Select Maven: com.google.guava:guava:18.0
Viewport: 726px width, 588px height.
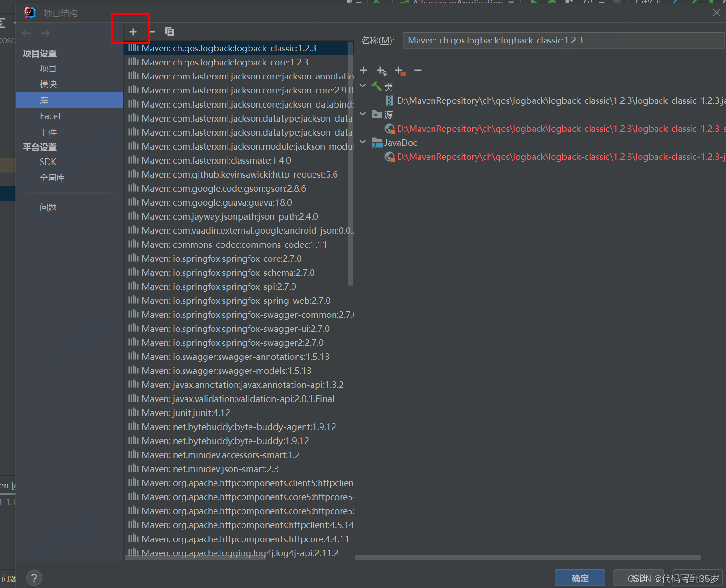[238, 202]
